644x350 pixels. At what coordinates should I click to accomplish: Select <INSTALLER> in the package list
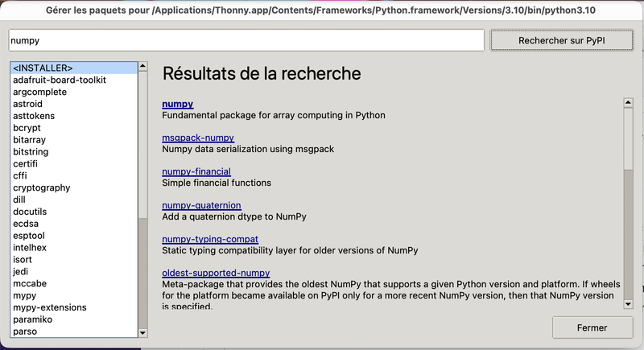click(x=74, y=68)
